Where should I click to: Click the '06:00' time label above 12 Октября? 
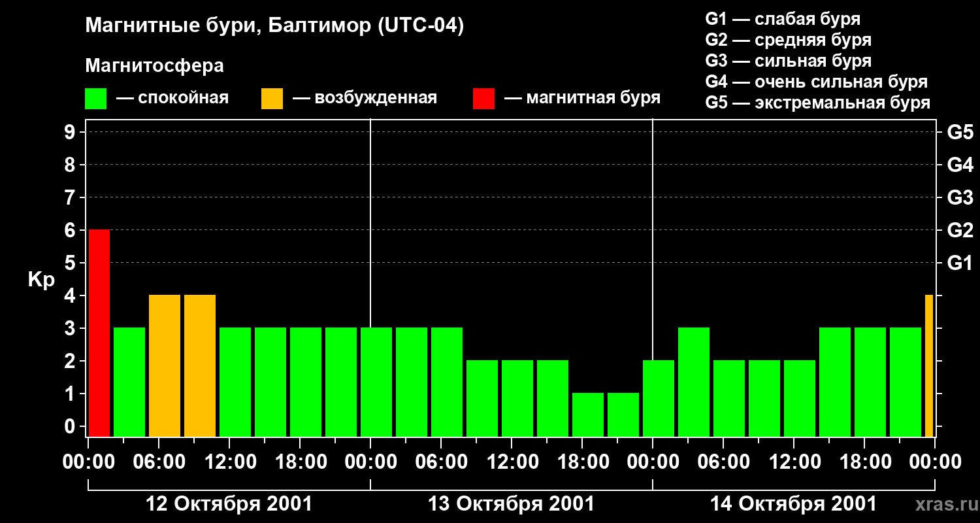click(159, 462)
